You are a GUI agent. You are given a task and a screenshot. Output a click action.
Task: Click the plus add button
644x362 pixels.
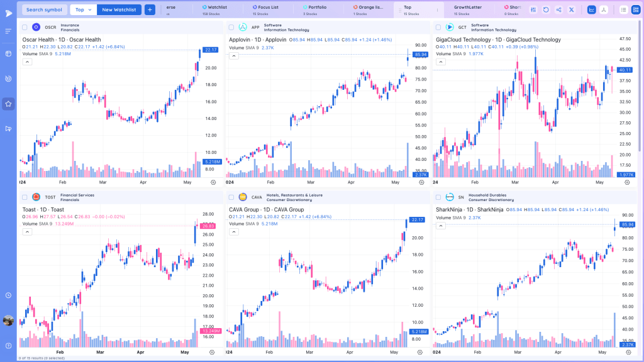click(150, 10)
